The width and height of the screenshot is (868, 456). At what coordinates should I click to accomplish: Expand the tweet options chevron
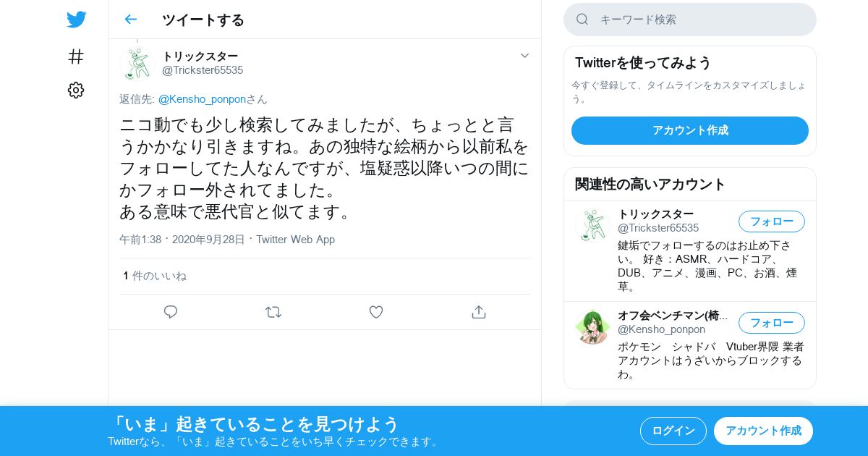(524, 56)
